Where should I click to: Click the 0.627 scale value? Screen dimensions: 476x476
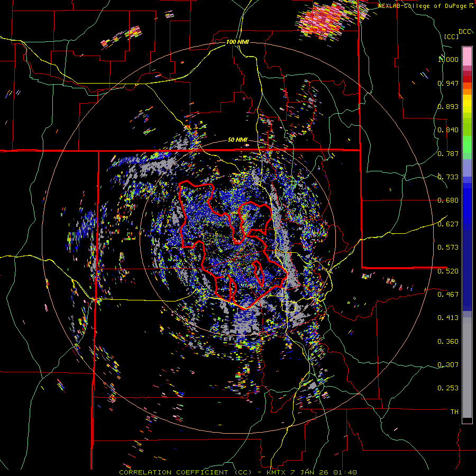coord(448,224)
